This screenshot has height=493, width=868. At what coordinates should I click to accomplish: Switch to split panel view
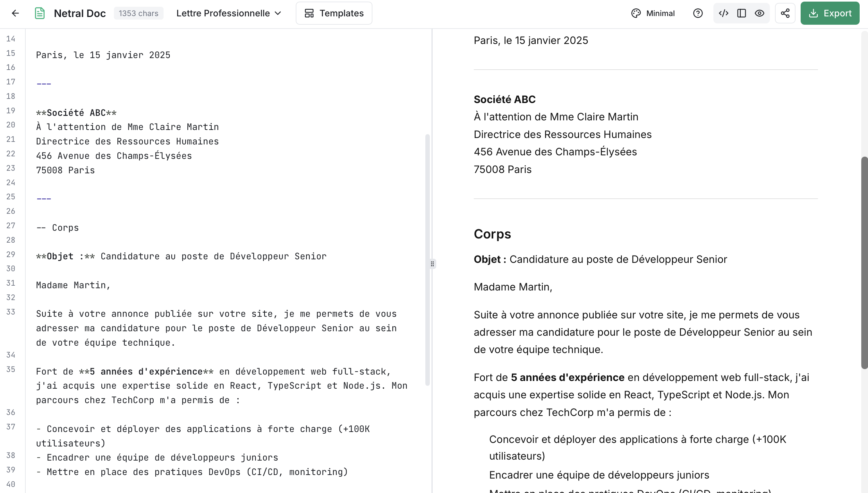click(x=741, y=13)
